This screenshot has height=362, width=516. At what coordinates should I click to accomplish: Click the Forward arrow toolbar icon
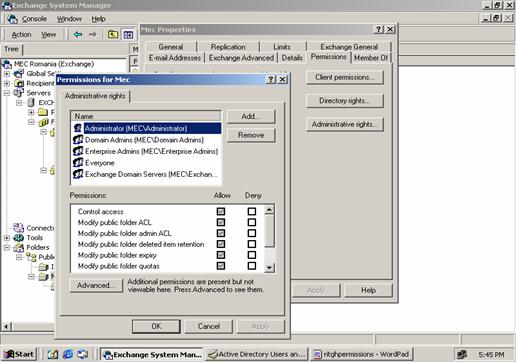(93, 34)
